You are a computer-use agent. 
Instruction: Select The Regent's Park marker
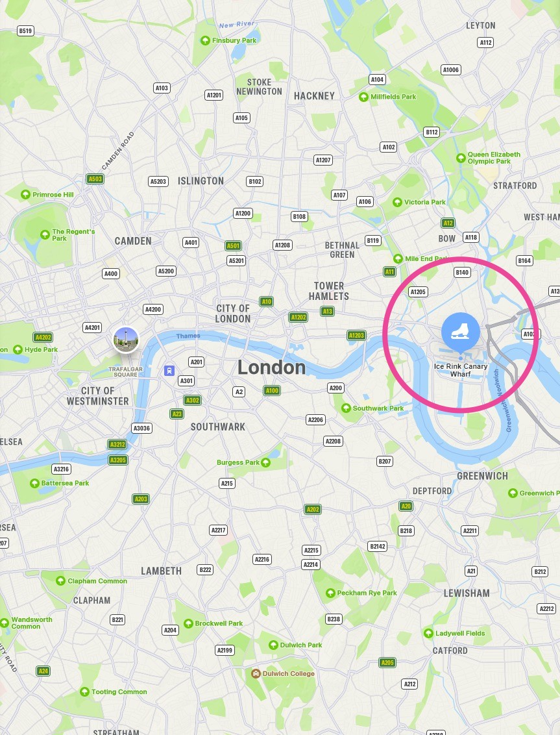[45, 235]
